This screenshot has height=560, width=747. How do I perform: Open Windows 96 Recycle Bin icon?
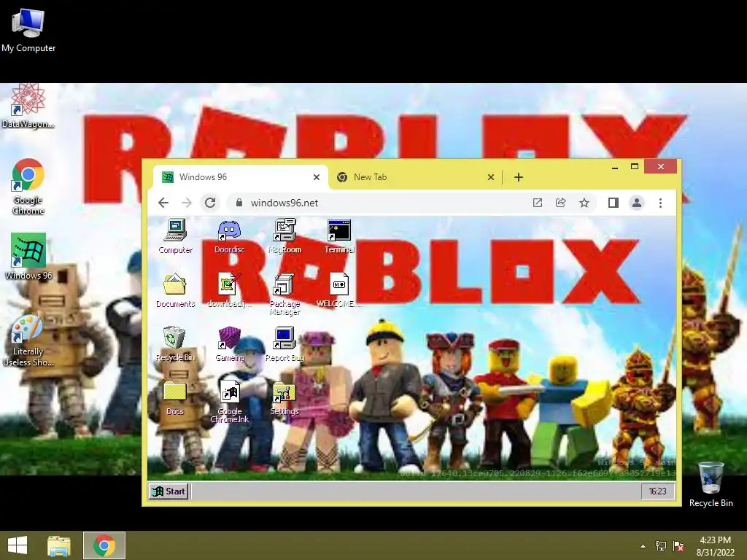pos(175,344)
